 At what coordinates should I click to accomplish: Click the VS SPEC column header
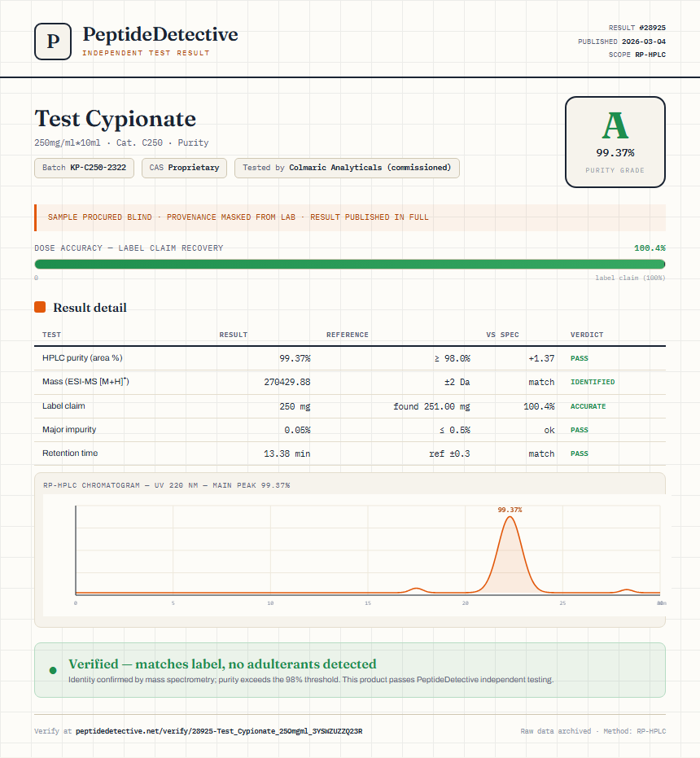point(503,335)
